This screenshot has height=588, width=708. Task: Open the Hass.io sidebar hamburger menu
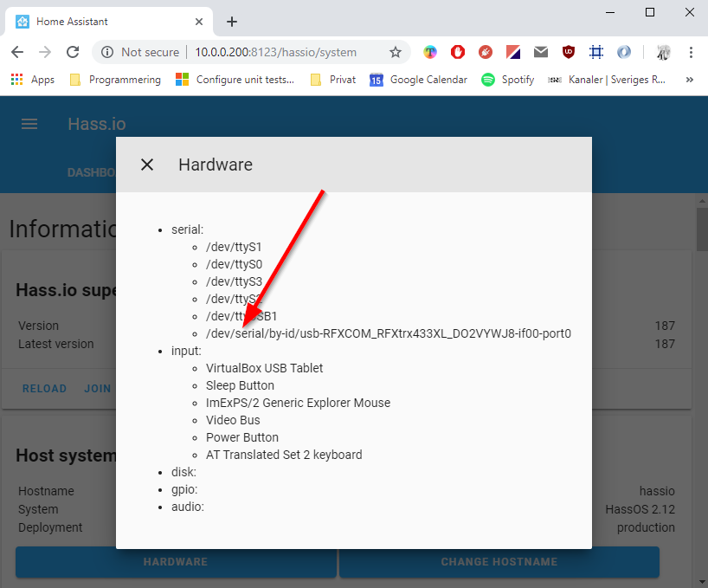[29, 123]
